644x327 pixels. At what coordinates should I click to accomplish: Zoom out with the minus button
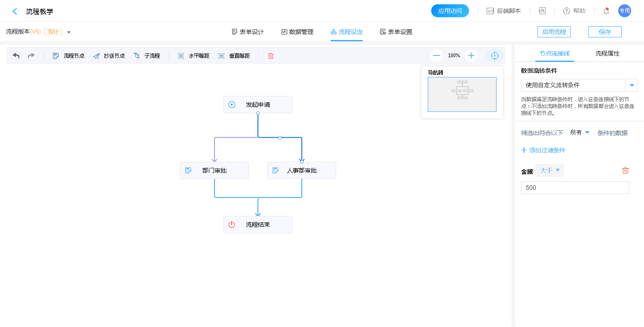click(x=437, y=56)
